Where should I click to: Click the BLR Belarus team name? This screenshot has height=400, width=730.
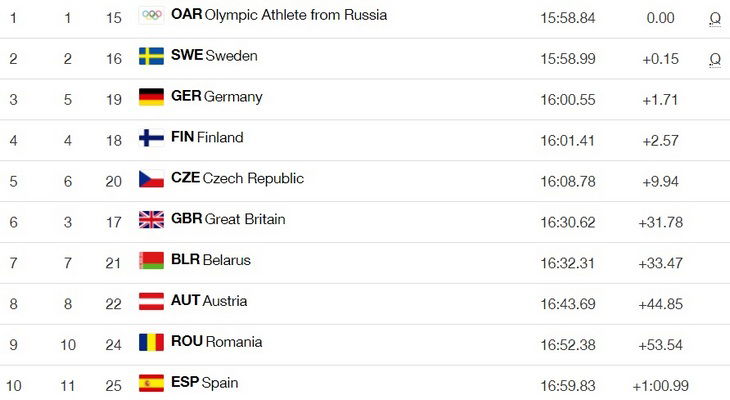click(211, 260)
